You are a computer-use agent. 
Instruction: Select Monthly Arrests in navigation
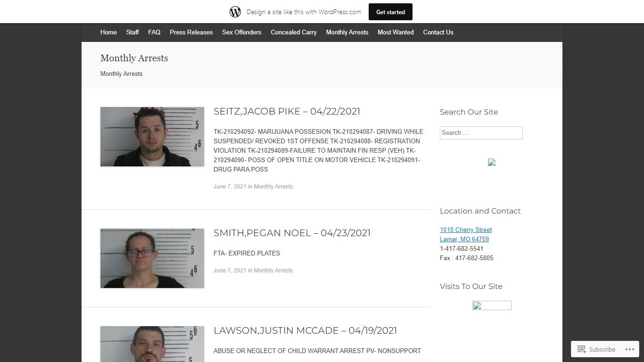pyautogui.click(x=347, y=32)
